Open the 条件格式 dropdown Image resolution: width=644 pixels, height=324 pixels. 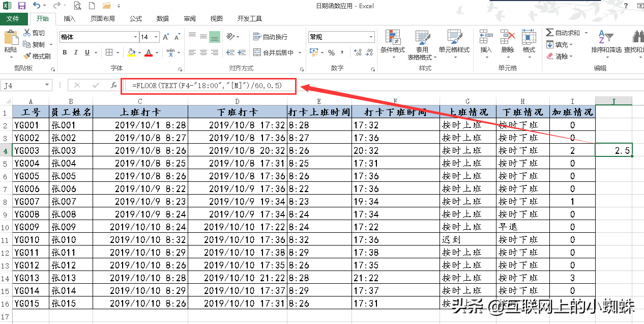coord(392,43)
